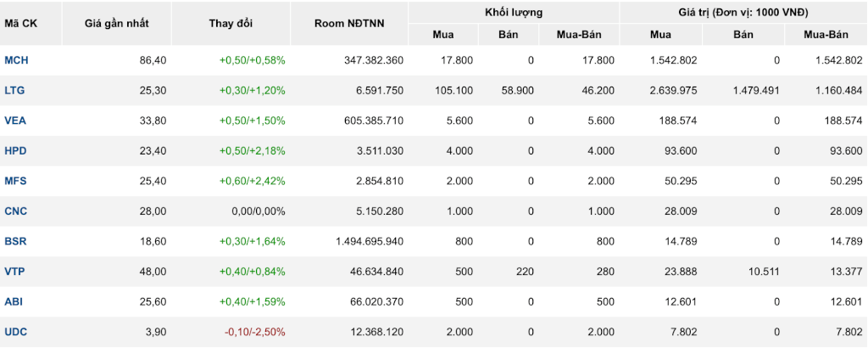Sort by Room NĐTNN column header

tap(349, 23)
